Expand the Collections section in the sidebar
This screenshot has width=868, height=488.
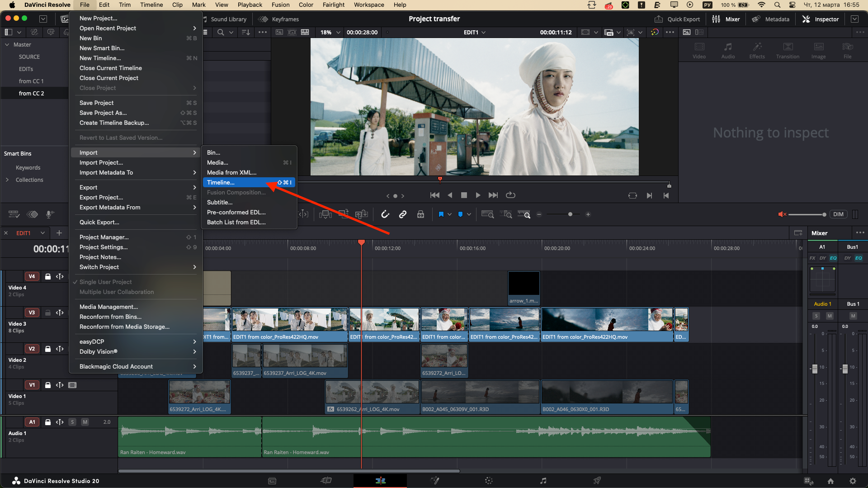[8, 180]
